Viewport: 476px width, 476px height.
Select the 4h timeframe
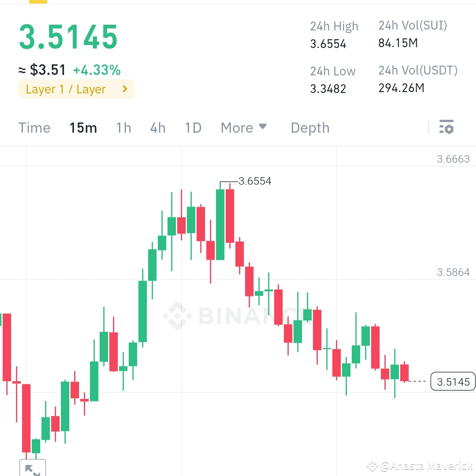[157, 127]
